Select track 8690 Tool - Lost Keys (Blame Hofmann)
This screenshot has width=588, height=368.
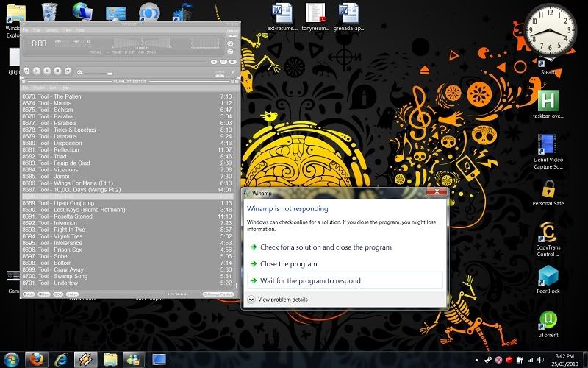coord(127,210)
